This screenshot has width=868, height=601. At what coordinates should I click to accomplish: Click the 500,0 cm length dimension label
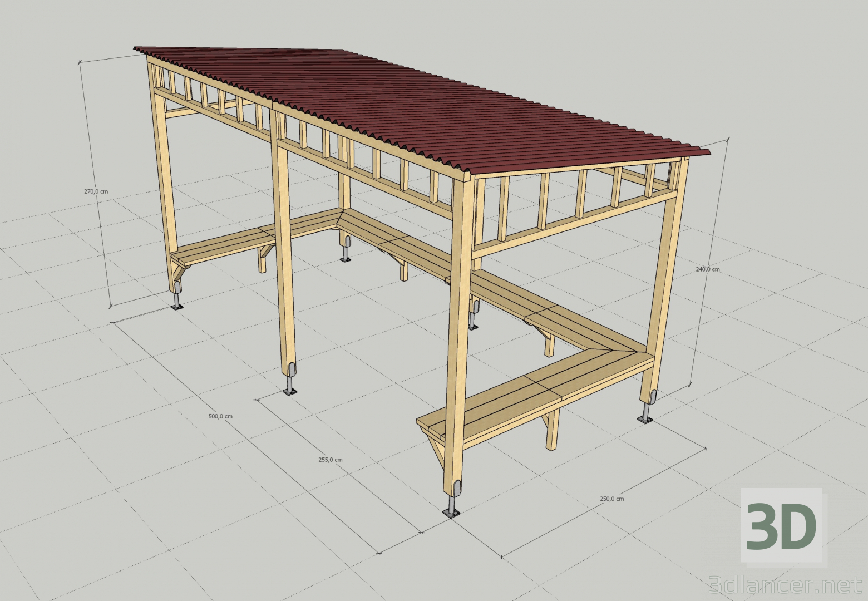pos(220,416)
